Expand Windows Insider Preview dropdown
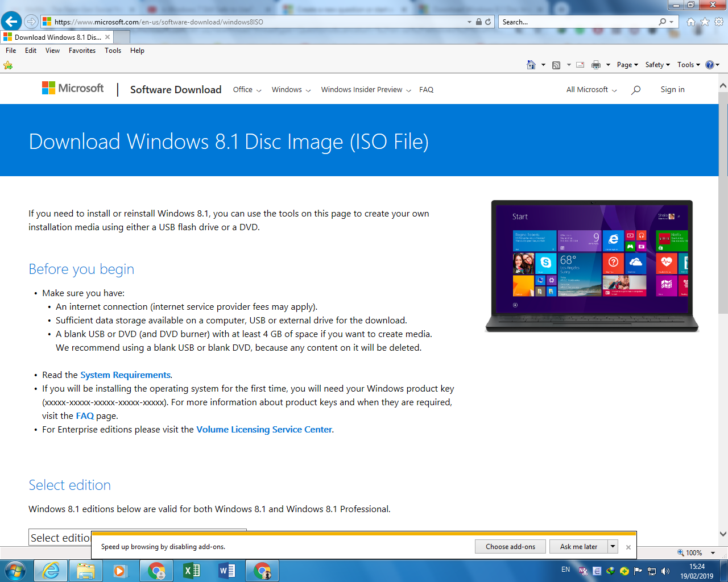 (366, 90)
